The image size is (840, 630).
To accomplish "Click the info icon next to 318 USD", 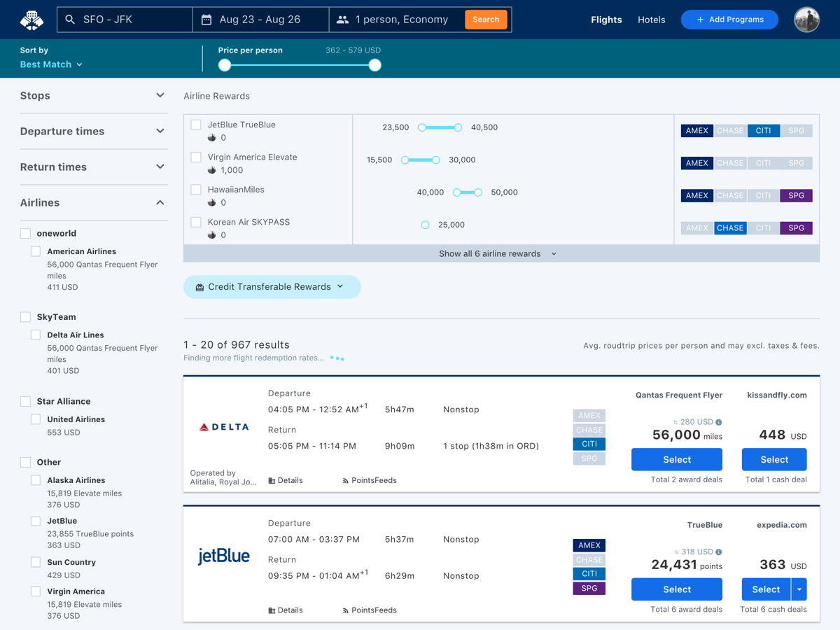I will click(719, 552).
